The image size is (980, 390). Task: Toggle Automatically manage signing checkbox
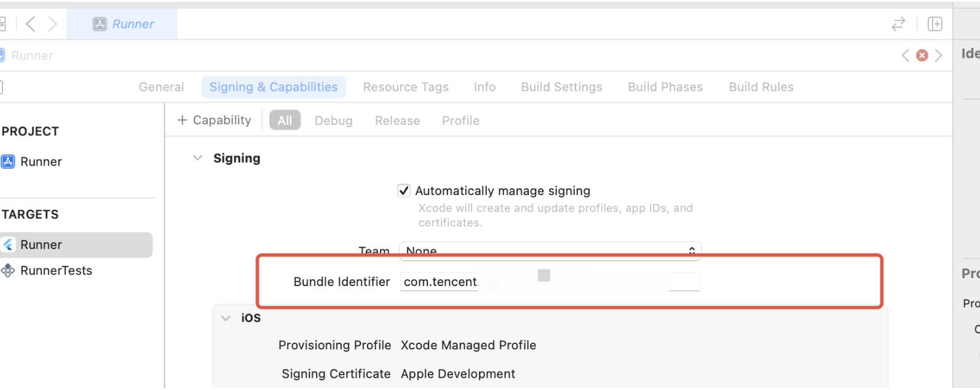[404, 191]
